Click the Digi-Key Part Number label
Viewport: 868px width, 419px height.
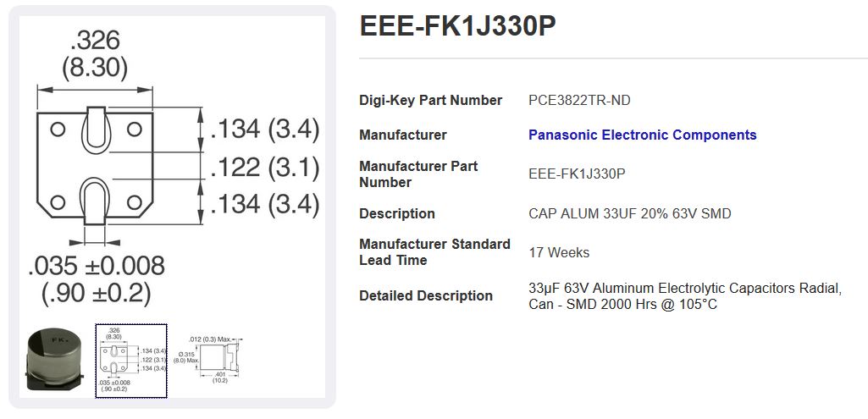coord(430,101)
